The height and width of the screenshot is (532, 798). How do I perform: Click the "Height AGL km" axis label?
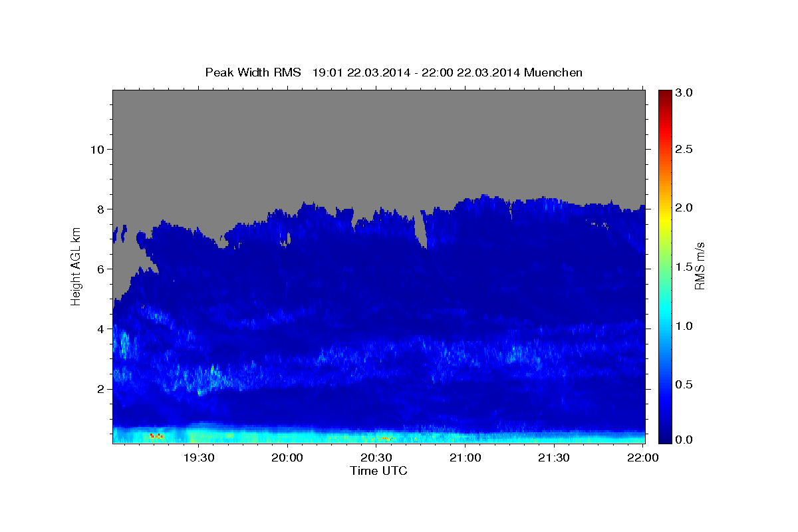76,267
